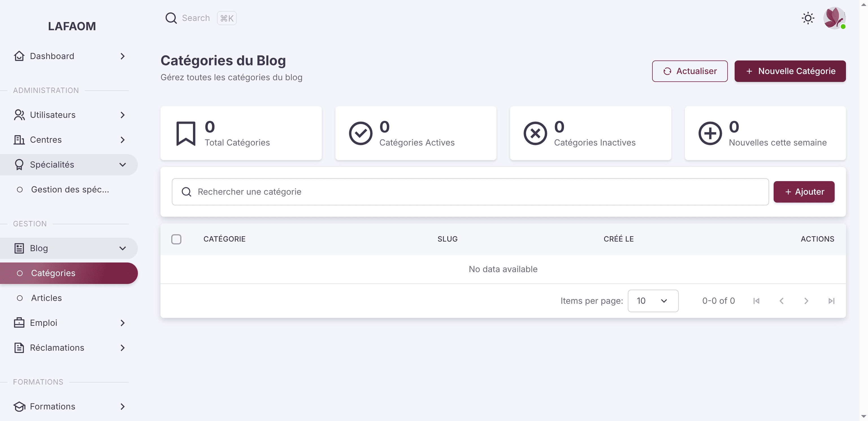Go to next page of table
The image size is (868, 421).
tap(806, 301)
